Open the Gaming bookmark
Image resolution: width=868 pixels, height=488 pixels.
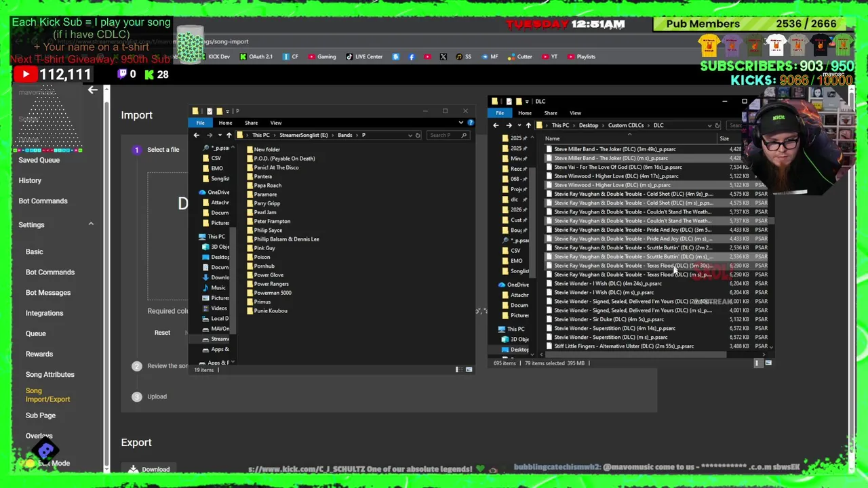321,57
